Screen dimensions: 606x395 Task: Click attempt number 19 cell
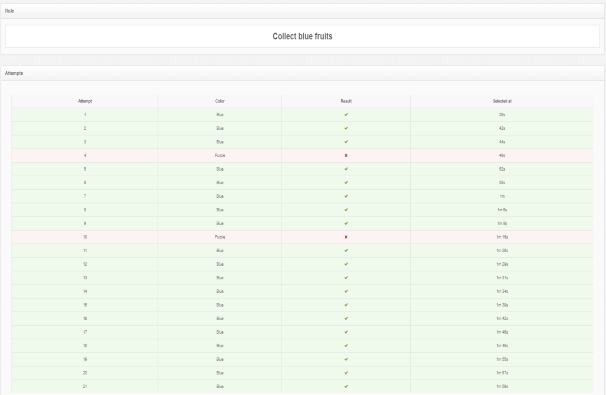coord(85,359)
